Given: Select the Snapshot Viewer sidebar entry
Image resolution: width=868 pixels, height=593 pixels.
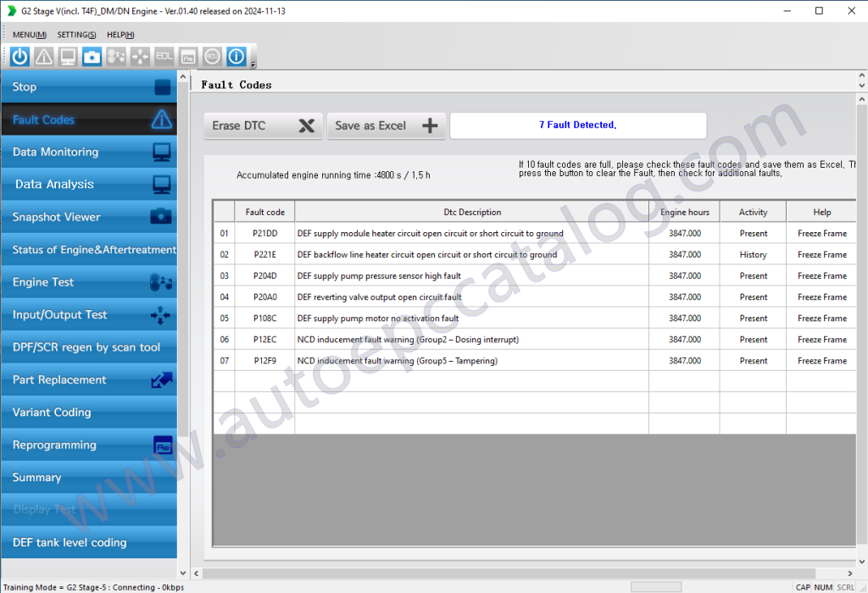Looking at the screenshot, I should (x=88, y=217).
